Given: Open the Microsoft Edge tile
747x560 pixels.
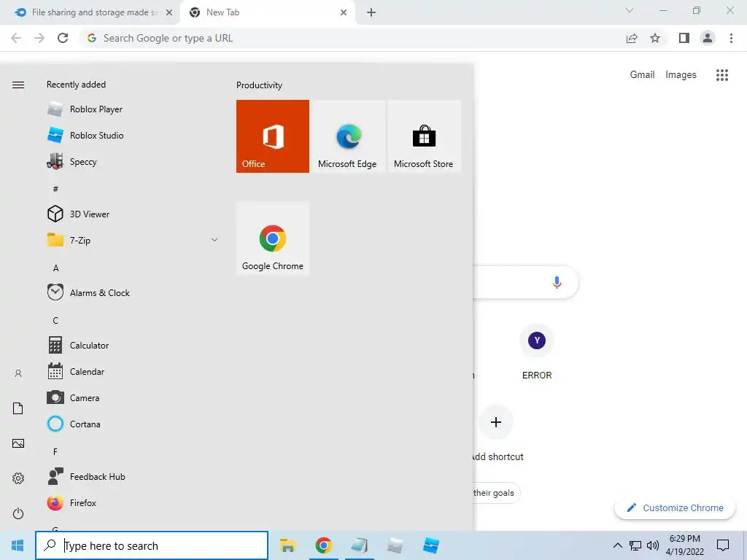Looking at the screenshot, I should click(x=348, y=136).
